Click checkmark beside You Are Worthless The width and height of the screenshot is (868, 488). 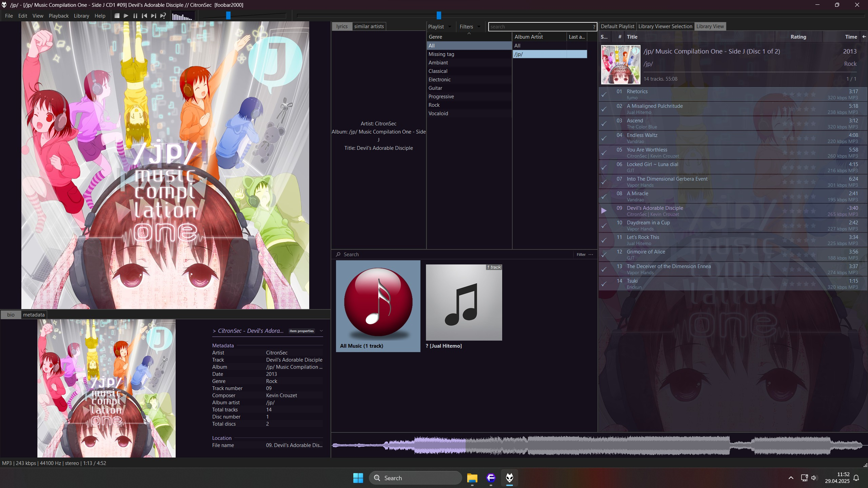pos(604,153)
